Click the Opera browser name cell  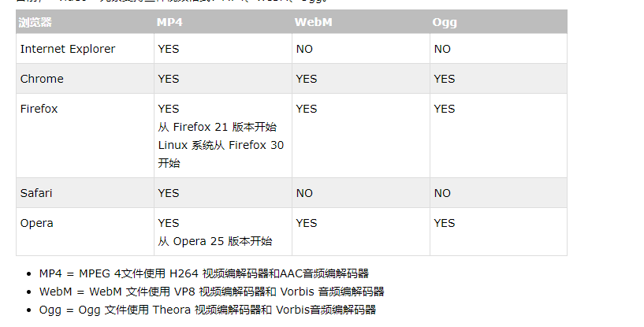coord(37,223)
